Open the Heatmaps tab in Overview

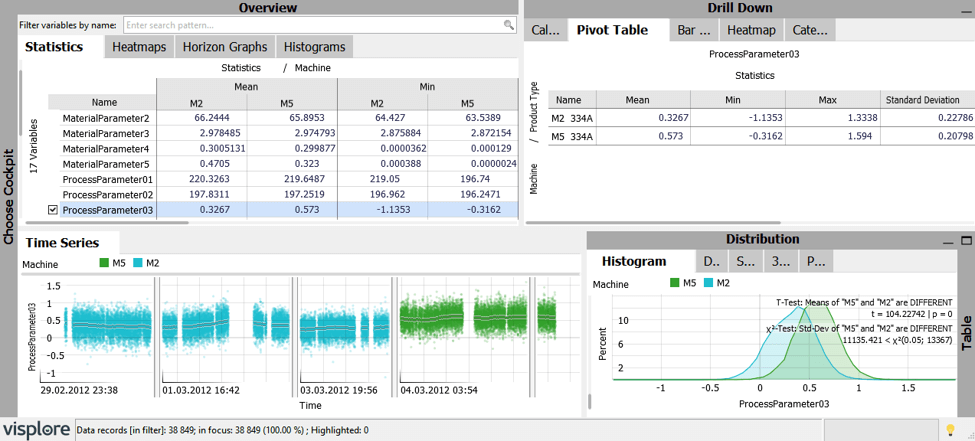click(139, 47)
